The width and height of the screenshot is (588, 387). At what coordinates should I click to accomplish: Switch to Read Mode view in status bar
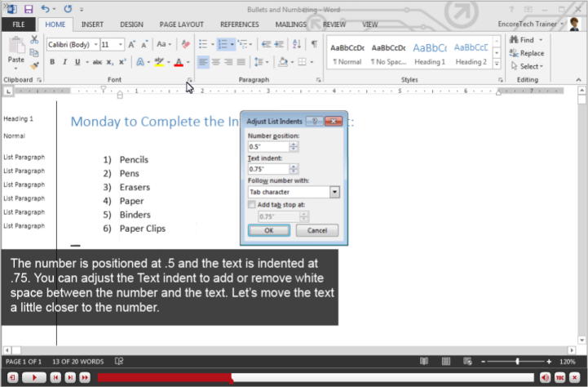pos(424,361)
